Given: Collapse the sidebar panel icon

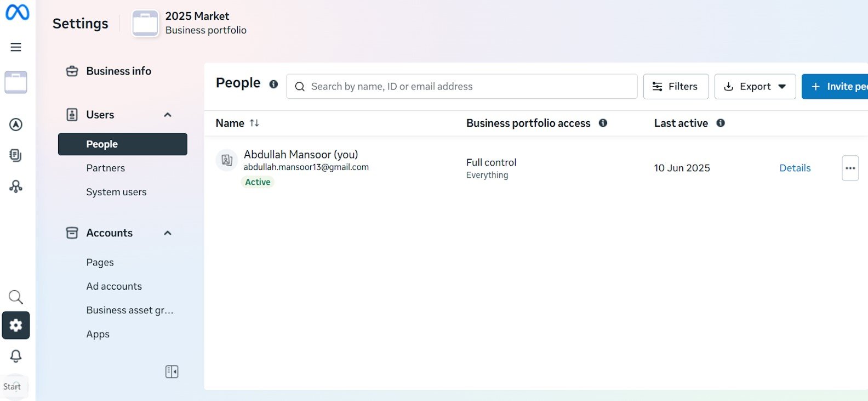Looking at the screenshot, I should pos(172,372).
